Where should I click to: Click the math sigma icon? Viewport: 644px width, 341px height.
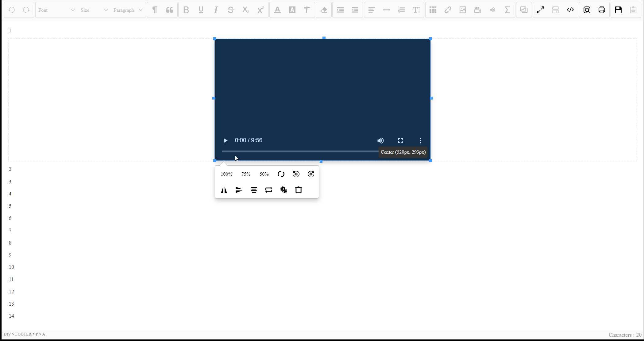click(507, 10)
